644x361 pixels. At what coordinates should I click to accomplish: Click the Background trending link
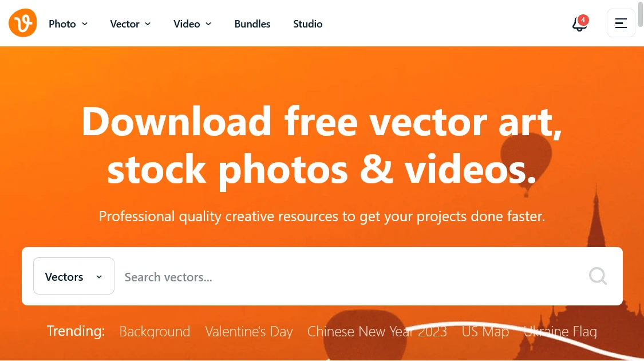tap(155, 331)
